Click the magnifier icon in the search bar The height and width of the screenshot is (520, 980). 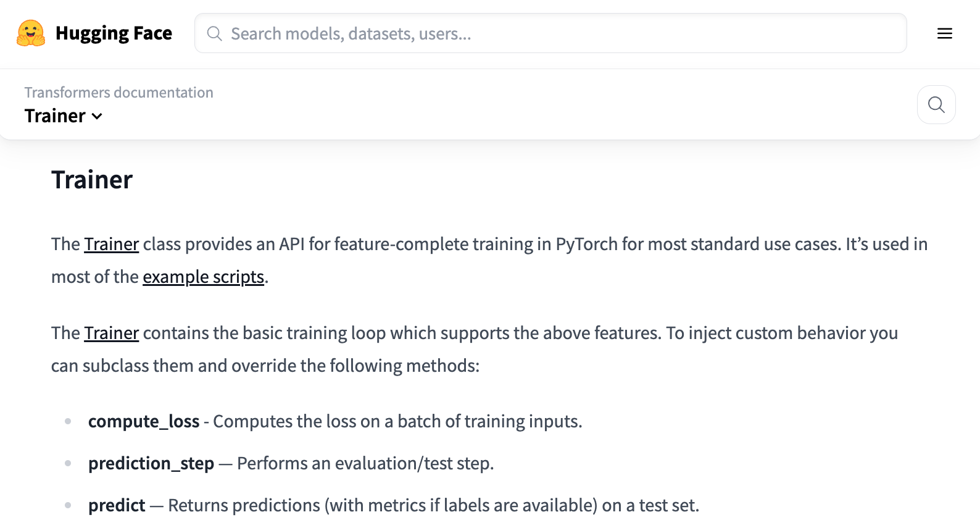coord(214,33)
